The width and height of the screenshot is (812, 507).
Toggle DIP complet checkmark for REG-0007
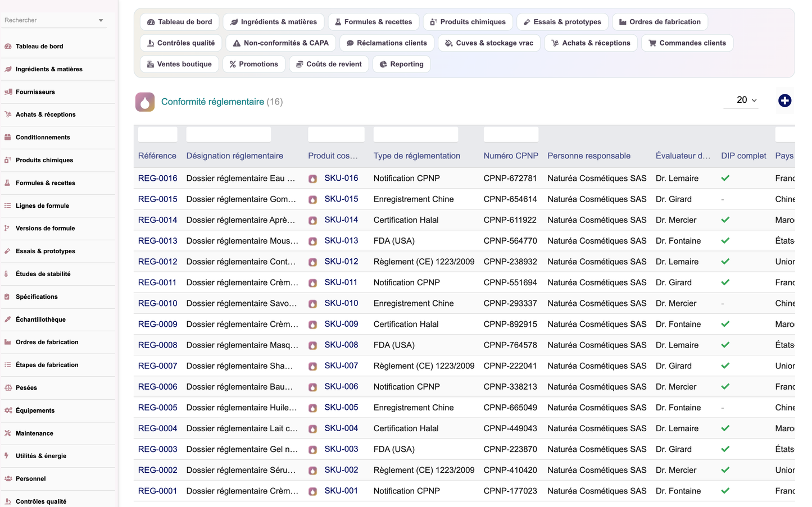click(x=725, y=366)
